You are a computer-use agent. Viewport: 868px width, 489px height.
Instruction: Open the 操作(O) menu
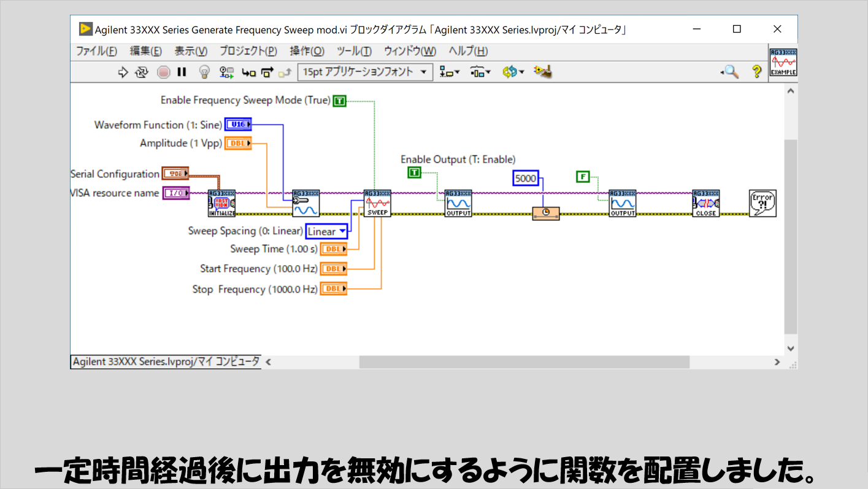(307, 51)
